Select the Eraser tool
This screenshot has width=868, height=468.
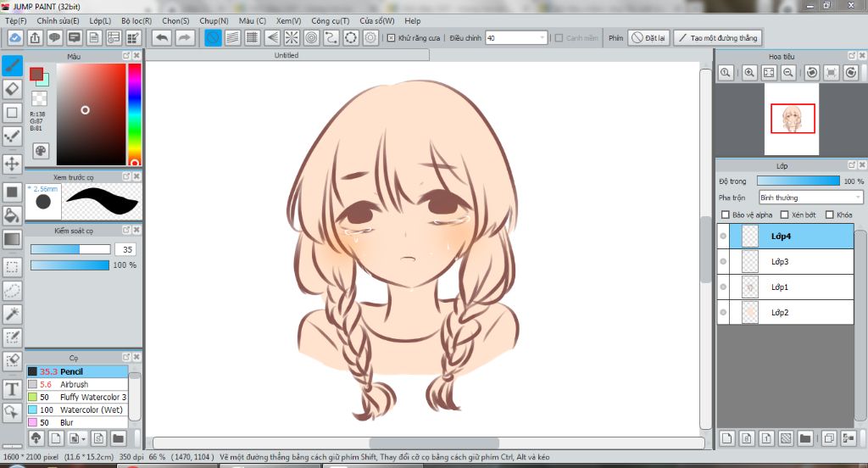[x=12, y=89]
